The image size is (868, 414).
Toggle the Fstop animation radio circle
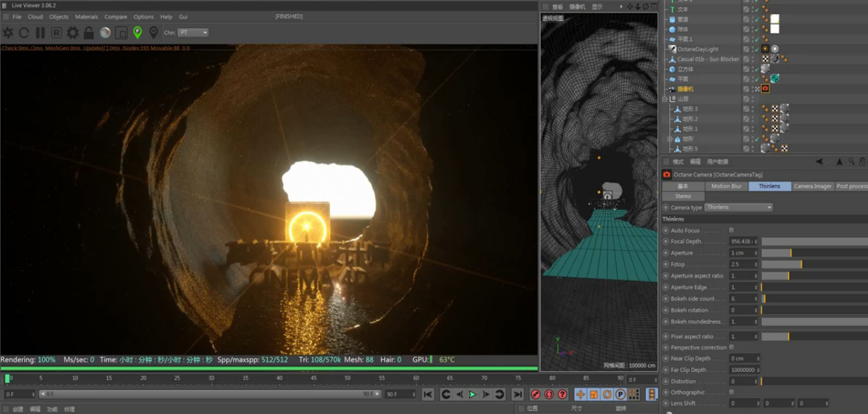665,264
